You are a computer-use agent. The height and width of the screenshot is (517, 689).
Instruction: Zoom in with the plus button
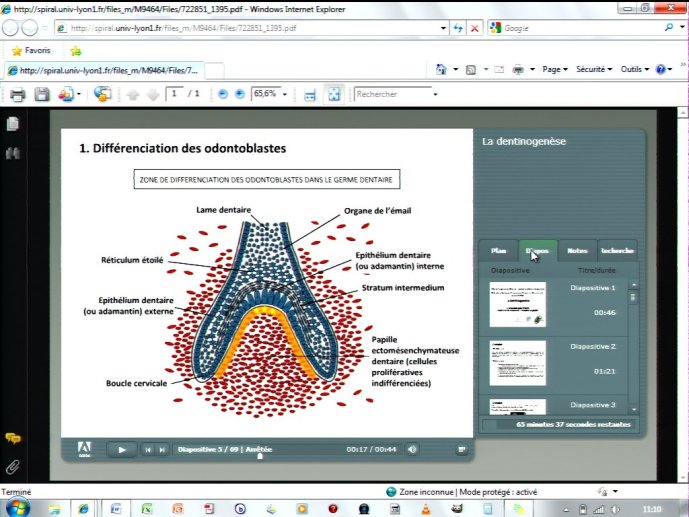(239, 94)
